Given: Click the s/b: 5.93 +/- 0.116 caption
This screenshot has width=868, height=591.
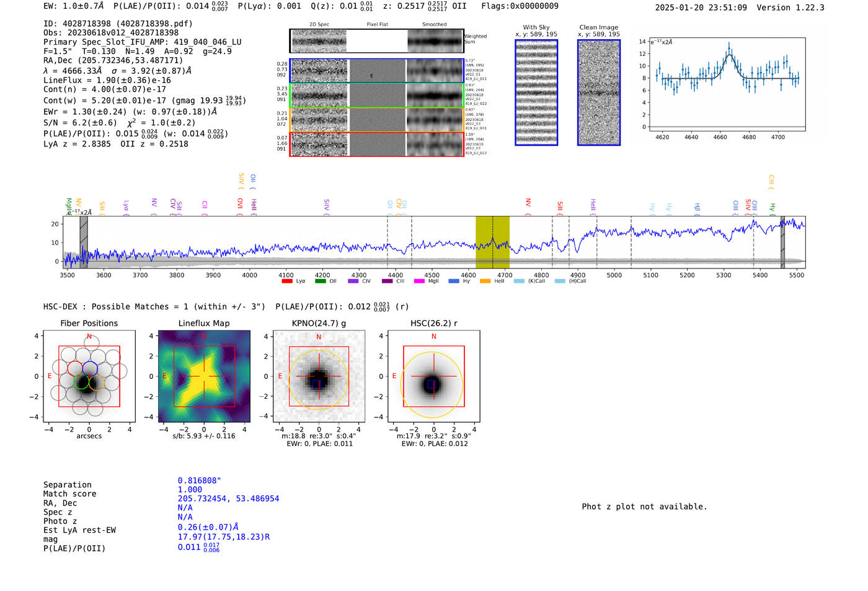Looking at the screenshot, I should (204, 436).
